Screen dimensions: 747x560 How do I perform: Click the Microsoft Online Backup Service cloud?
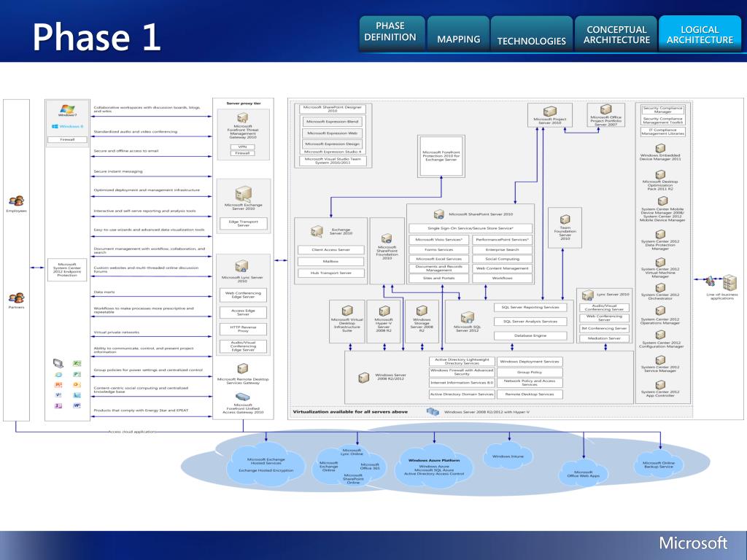click(x=659, y=464)
